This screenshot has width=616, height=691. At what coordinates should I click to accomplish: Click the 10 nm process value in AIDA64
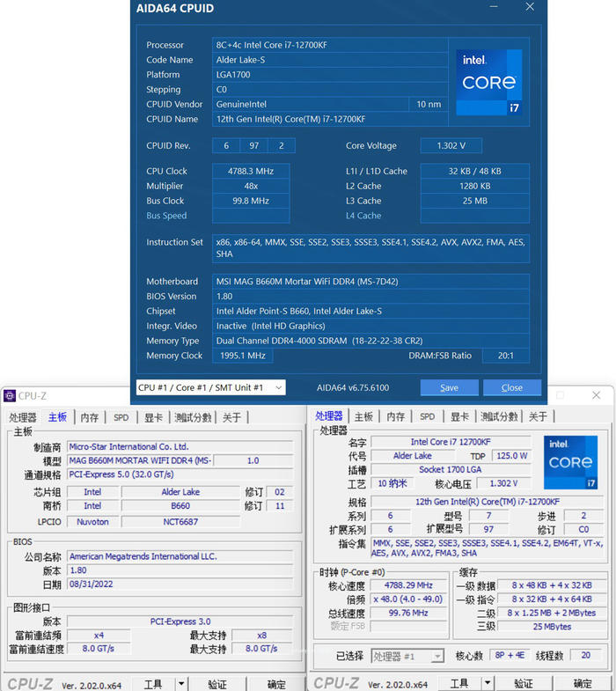tap(429, 104)
